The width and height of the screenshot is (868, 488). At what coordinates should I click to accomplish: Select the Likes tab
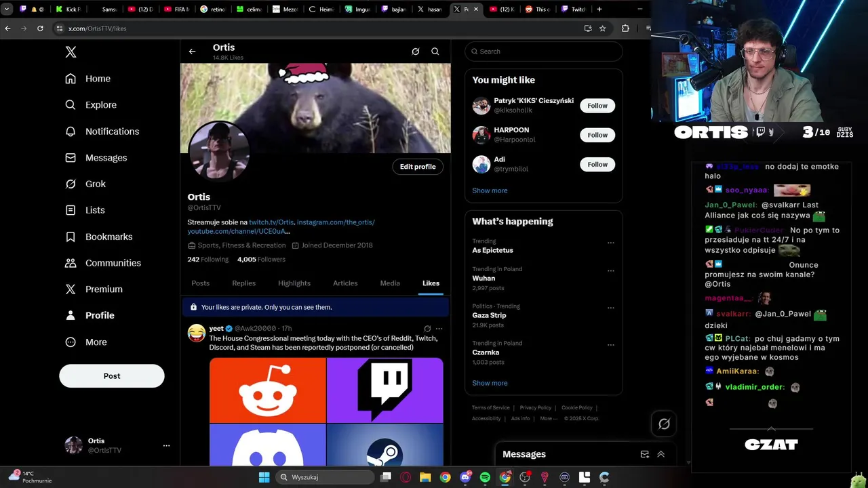coord(431,283)
